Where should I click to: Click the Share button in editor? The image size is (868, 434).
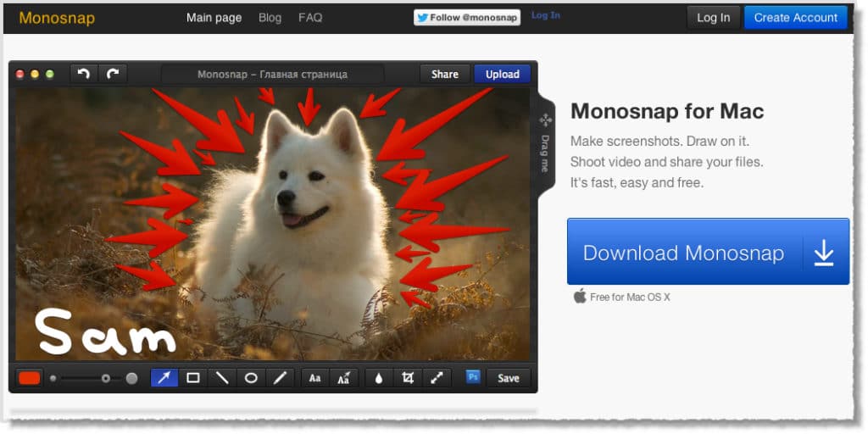pos(445,75)
